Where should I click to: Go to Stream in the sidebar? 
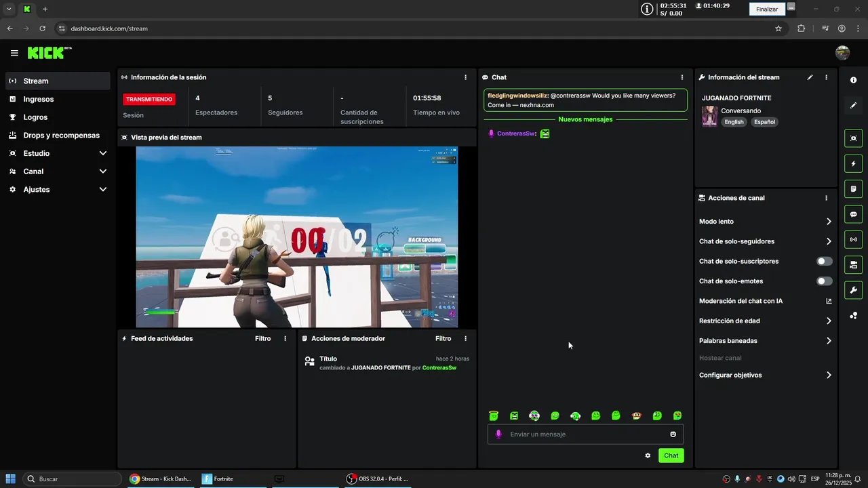(57, 81)
